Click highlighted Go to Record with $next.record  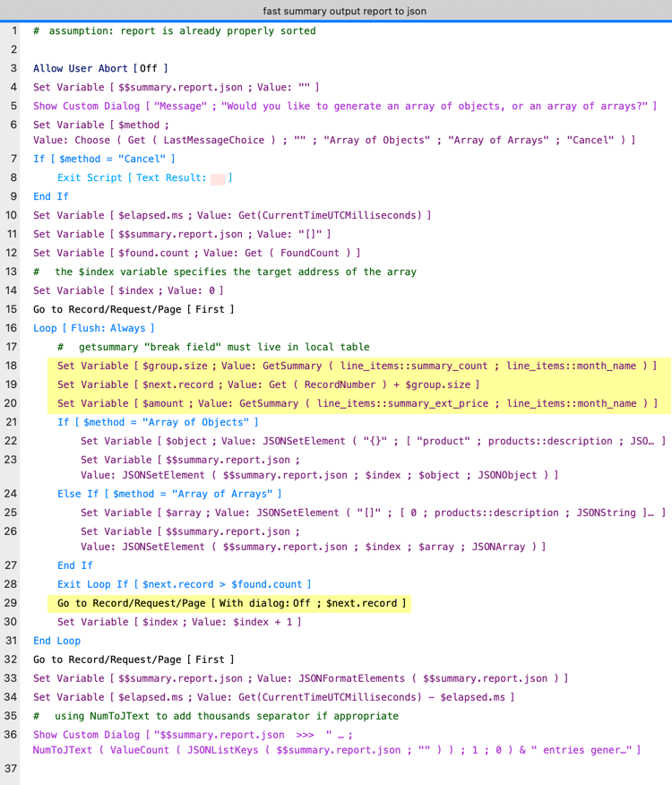coord(231,603)
